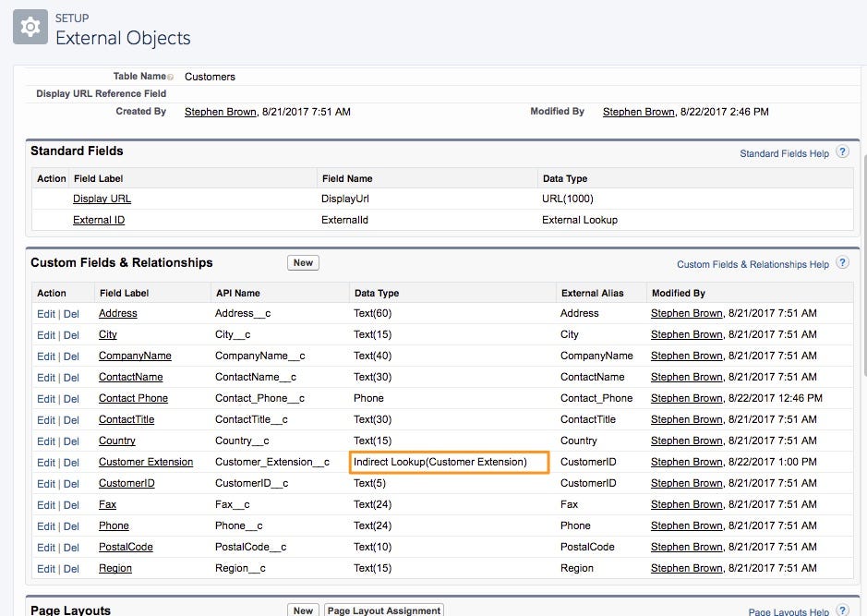Click the Table Name info icon
The image size is (867, 616).
coord(170,77)
